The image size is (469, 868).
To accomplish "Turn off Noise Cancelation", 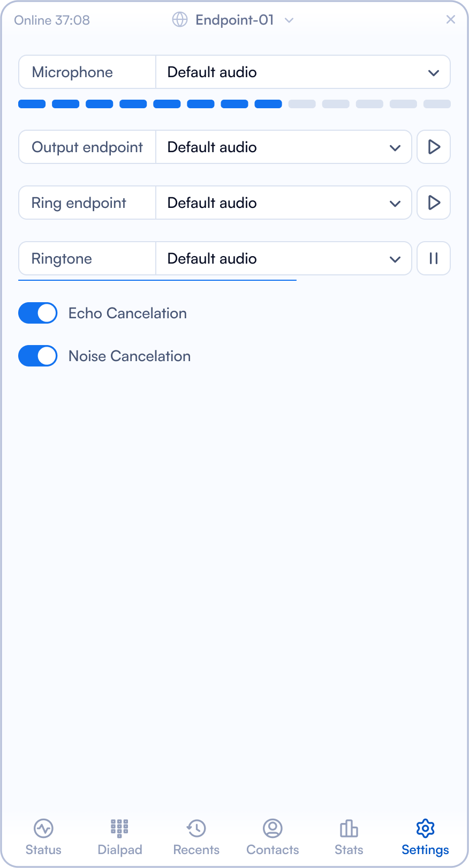I will tap(37, 356).
